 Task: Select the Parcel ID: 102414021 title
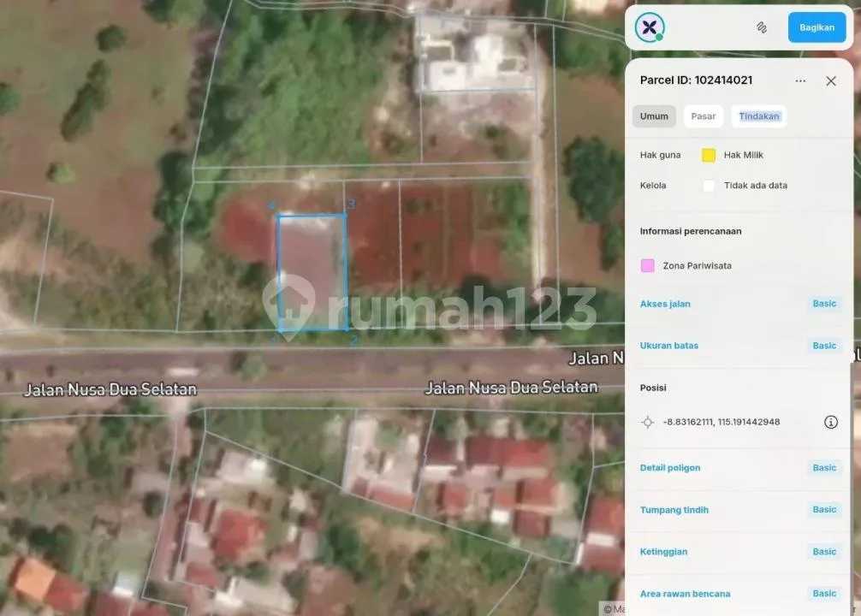point(696,80)
